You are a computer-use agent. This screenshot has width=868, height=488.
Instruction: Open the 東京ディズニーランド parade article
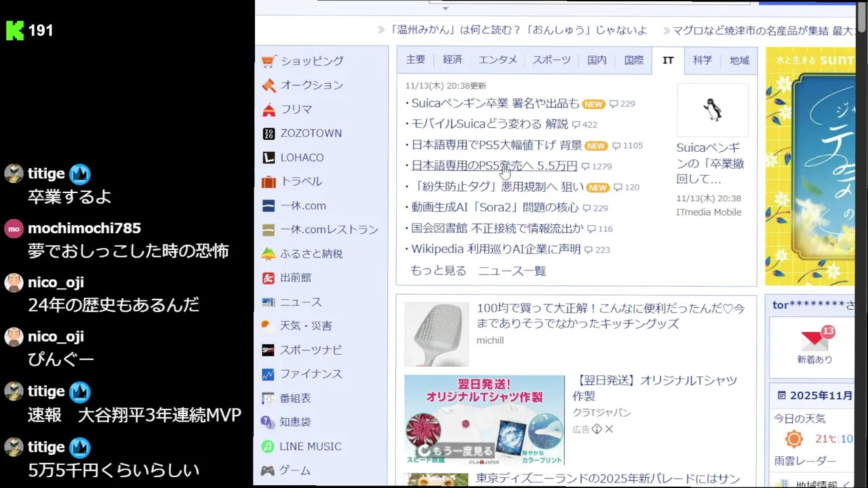(x=608, y=479)
